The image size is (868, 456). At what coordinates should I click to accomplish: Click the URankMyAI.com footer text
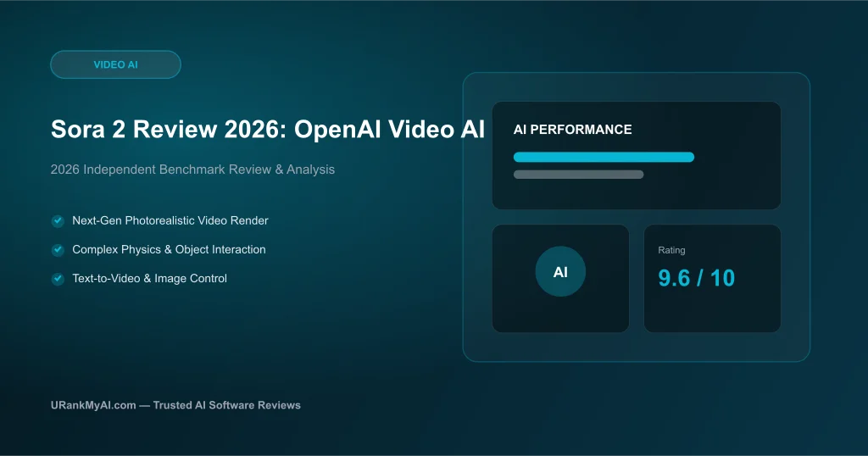pos(175,405)
